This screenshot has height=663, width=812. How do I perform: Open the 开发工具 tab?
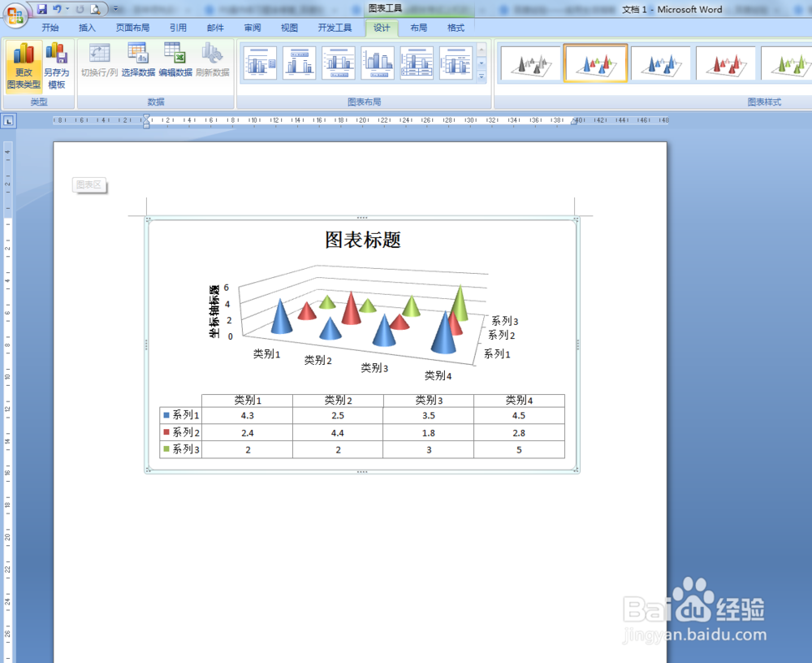coord(335,28)
